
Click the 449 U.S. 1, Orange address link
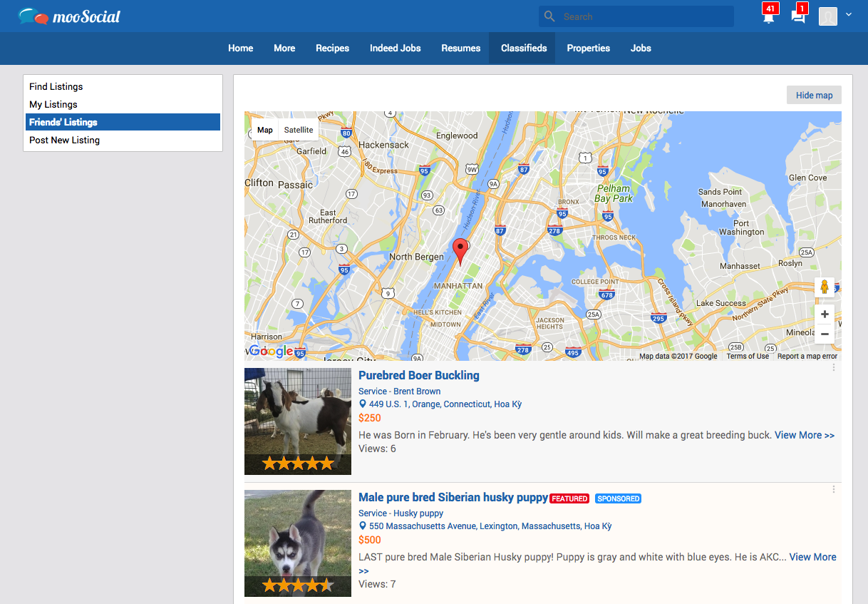click(445, 404)
